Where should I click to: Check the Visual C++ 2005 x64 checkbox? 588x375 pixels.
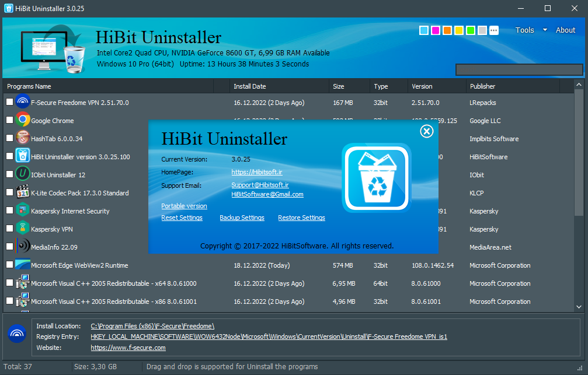tap(9, 282)
